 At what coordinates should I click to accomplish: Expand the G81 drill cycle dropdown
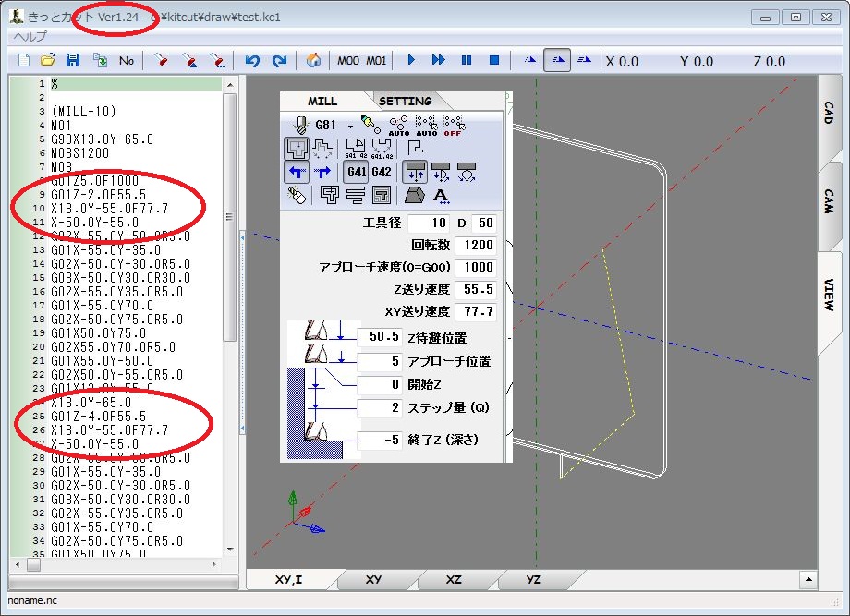[351, 127]
